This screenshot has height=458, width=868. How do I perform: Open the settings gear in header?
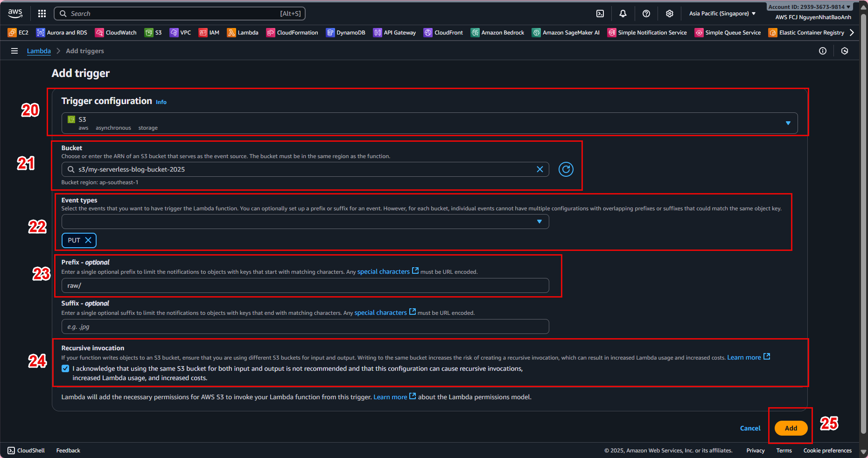tap(670, 14)
